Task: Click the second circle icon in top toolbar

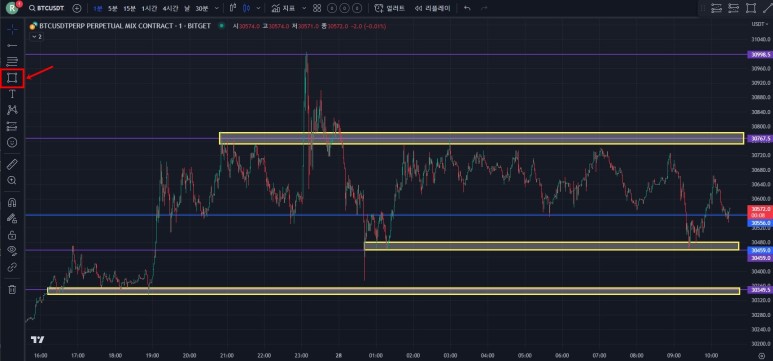Action: click(344, 8)
